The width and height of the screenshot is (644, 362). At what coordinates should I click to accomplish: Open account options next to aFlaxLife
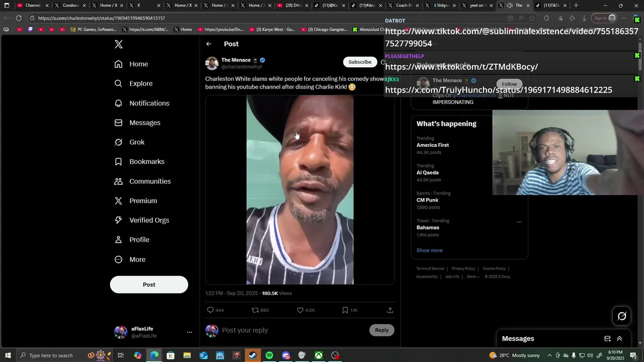(x=190, y=332)
